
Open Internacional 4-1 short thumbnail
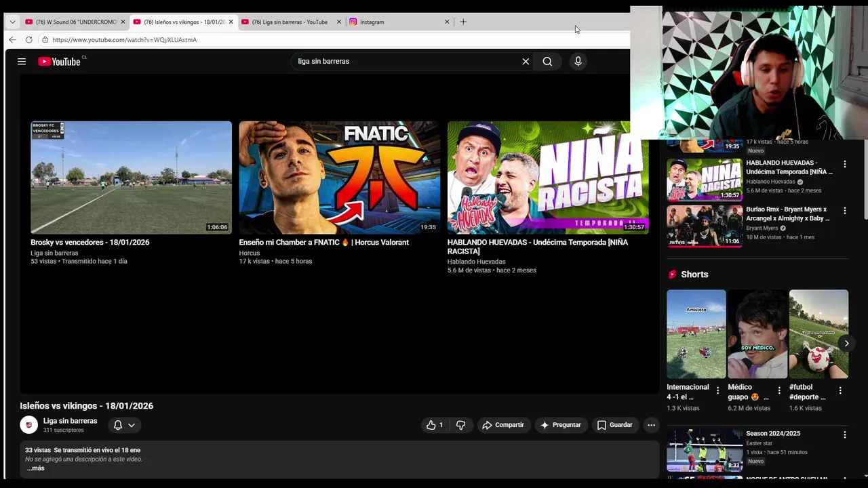[x=696, y=334]
